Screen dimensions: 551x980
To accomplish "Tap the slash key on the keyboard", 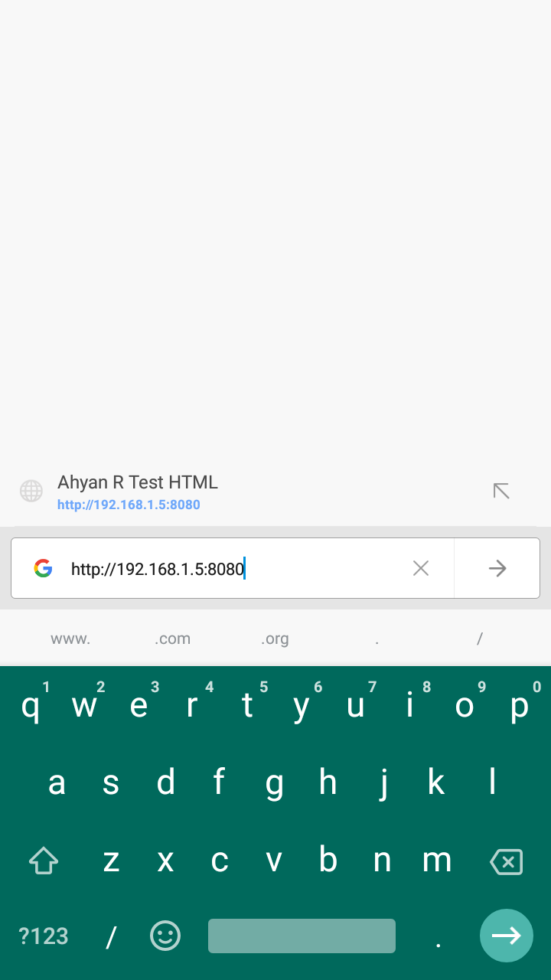I will coord(111,936).
